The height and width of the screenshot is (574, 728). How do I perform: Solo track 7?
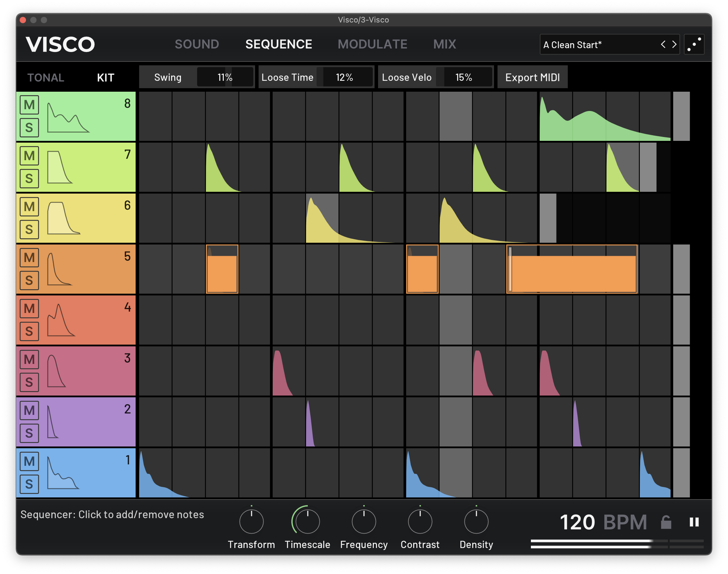pyautogui.click(x=29, y=178)
